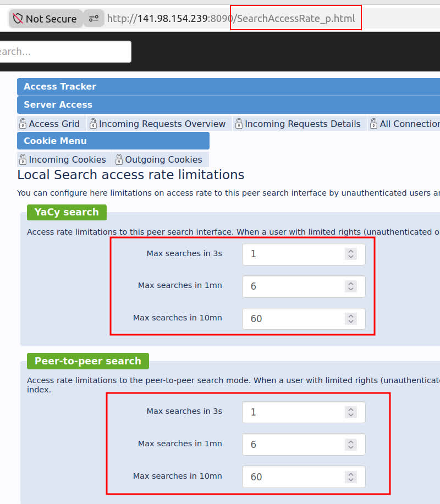Viewport: 440px width, 504px height.
Task: Click the lock icon beside Outgoing Cookies
Action: tap(119, 159)
